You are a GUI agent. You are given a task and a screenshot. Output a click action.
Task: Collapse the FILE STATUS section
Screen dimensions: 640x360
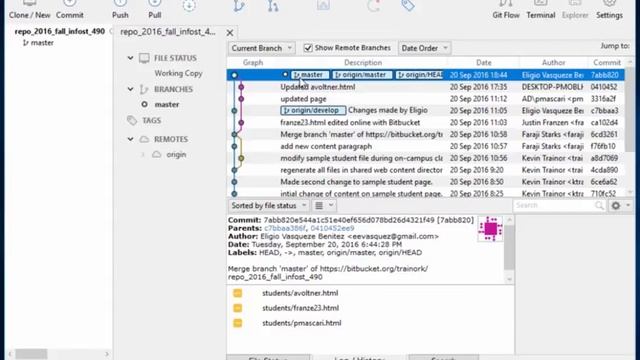[130, 58]
